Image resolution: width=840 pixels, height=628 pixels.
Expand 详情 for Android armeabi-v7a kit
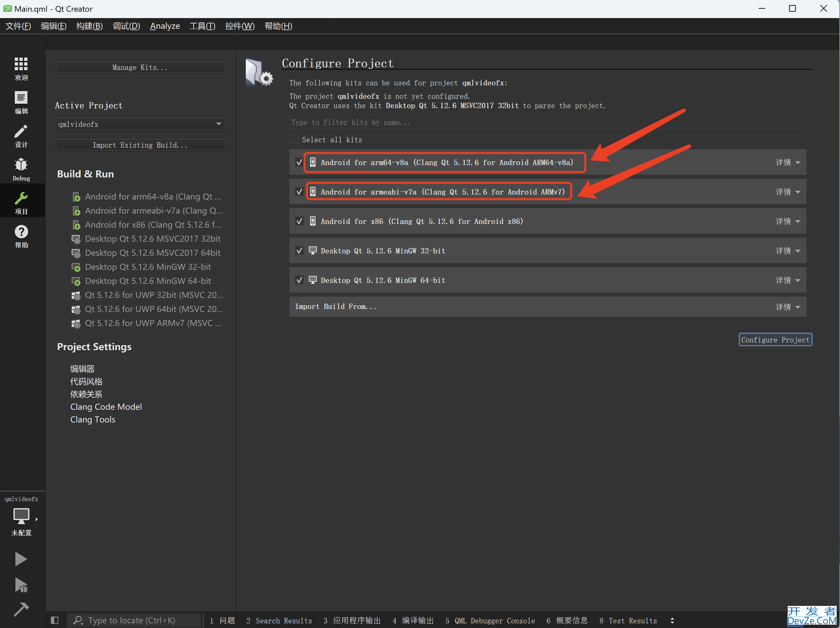[788, 192]
